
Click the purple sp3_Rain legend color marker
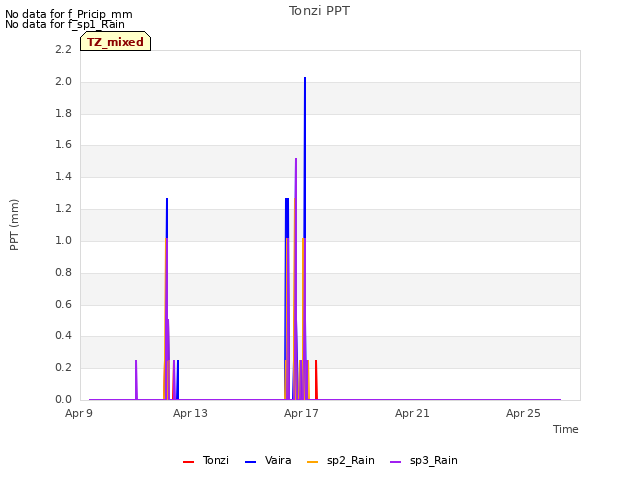[396, 462]
